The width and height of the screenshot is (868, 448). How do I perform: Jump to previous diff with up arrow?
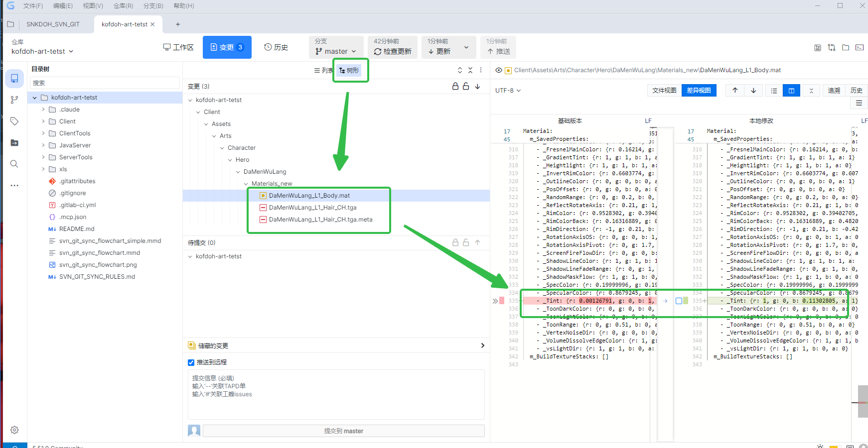pos(735,90)
